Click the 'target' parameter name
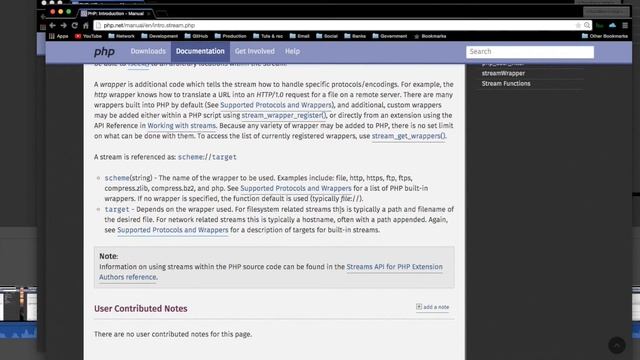 click(117, 209)
